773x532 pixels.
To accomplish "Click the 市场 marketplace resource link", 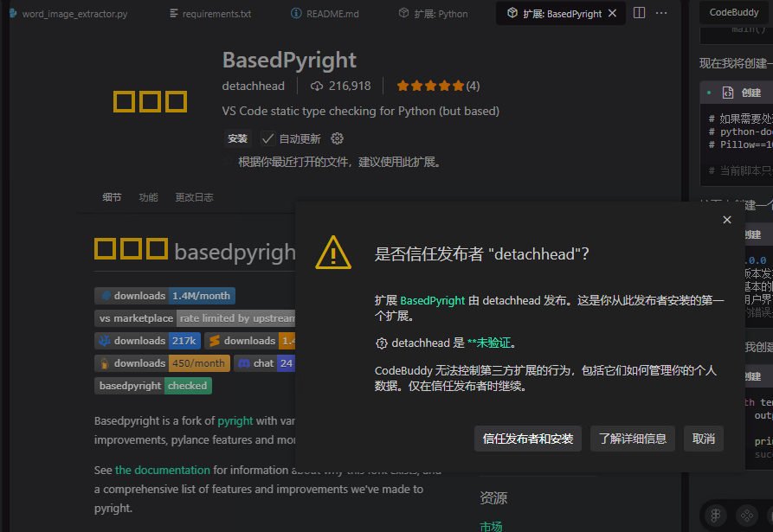I will (491, 527).
